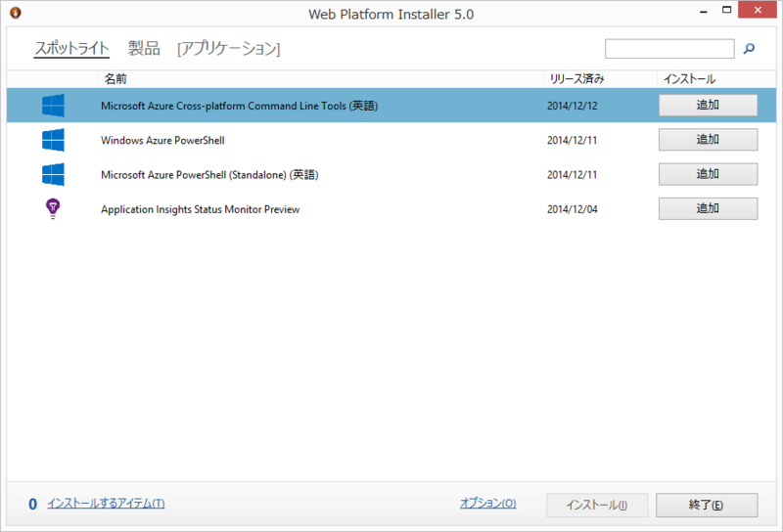Click the 2014/12/04 release date
Screen dimensions: 783x532
pyautogui.click(x=573, y=209)
